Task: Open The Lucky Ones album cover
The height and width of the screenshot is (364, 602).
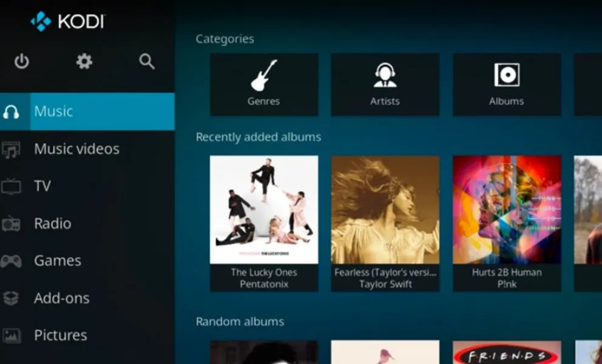Action: [x=264, y=210]
